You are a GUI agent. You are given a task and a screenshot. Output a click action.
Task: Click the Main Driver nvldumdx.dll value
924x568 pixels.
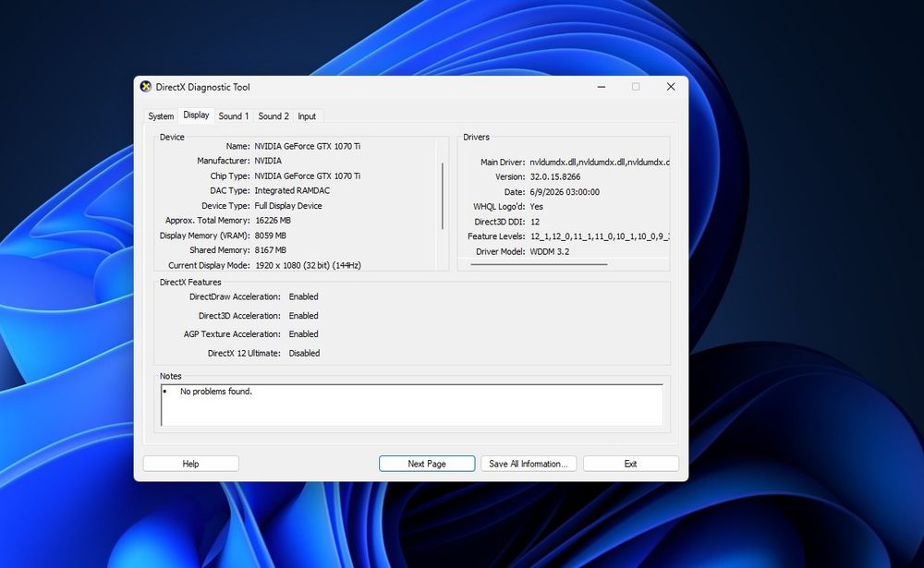pos(600,162)
